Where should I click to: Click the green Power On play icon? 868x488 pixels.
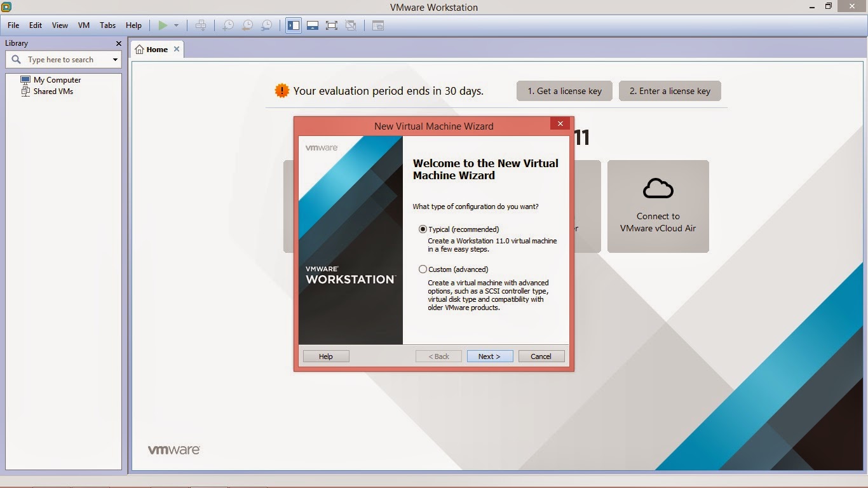pos(163,25)
